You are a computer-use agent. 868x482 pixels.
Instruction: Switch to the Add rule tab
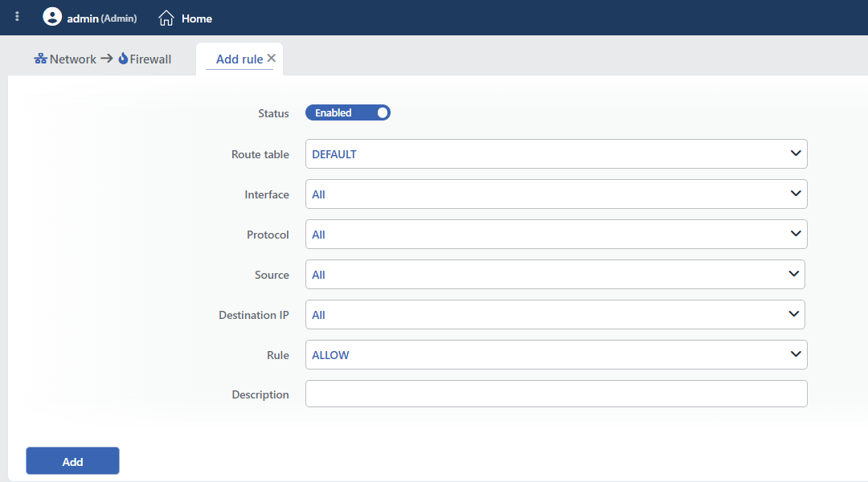pos(240,59)
